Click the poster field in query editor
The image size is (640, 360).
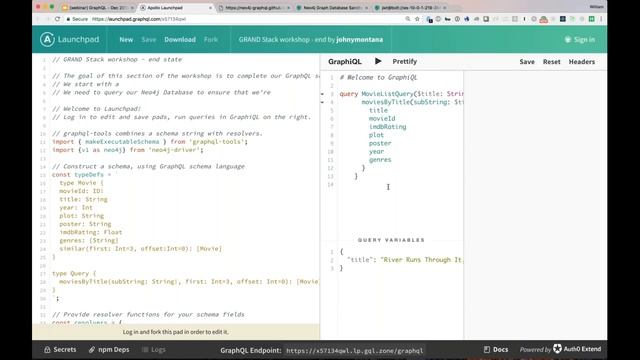click(x=380, y=143)
